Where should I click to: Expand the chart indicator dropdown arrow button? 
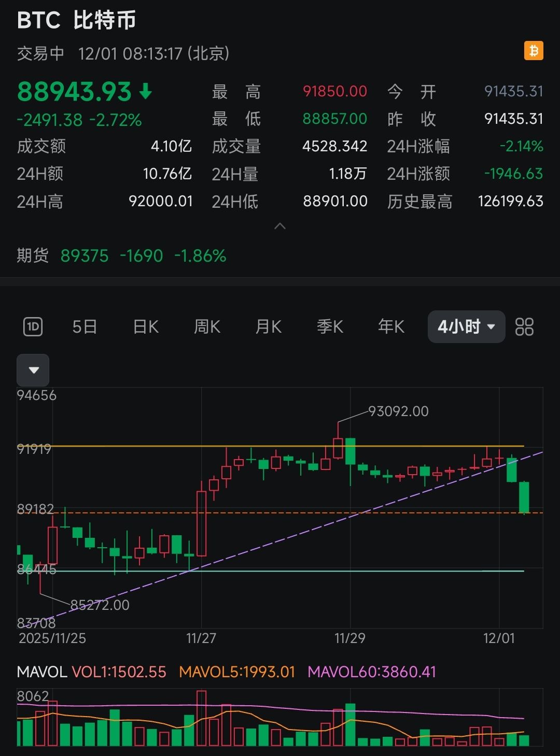(33, 370)
